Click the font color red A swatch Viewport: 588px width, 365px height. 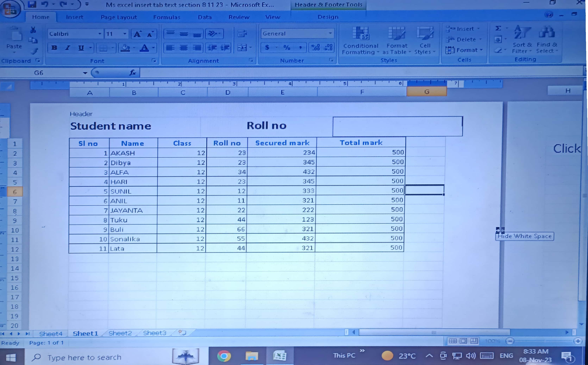144,48
